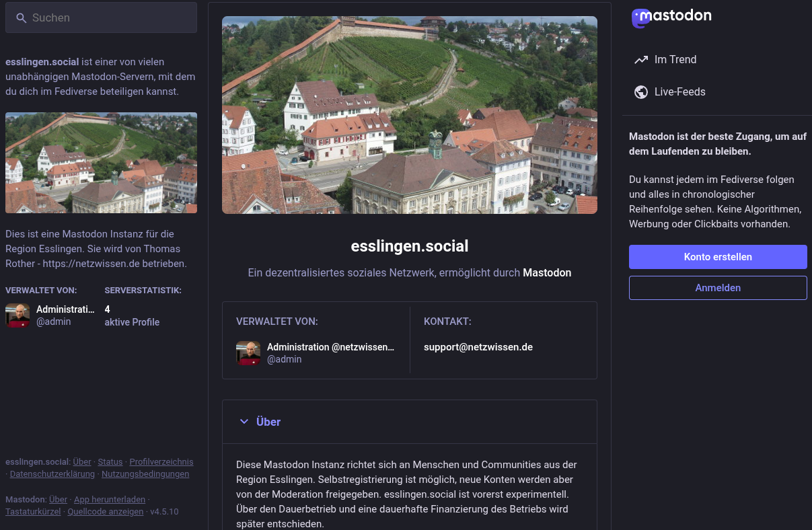Open Nutzungsbedingungen footer link
The width and height of the screenshot is (812, 530).
point(145,474)
